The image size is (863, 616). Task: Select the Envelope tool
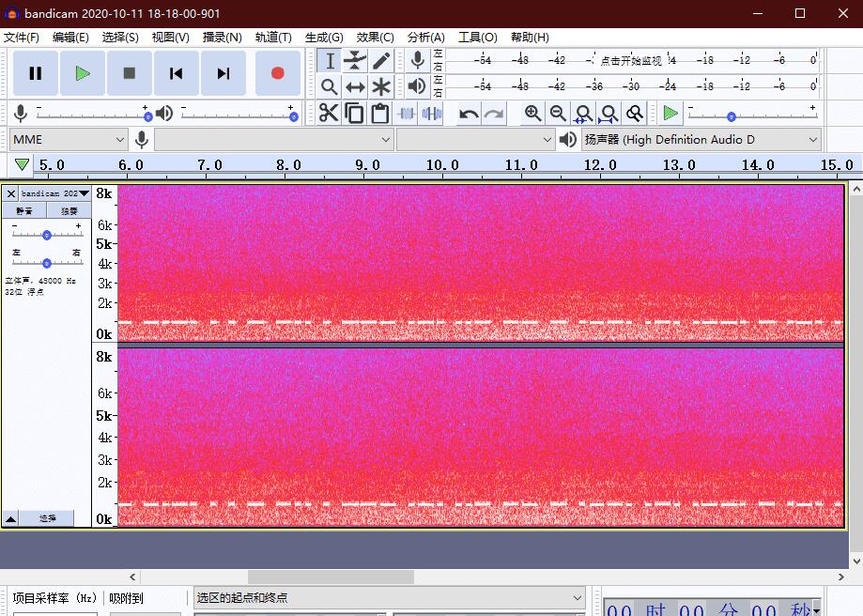tap(355, 61)
